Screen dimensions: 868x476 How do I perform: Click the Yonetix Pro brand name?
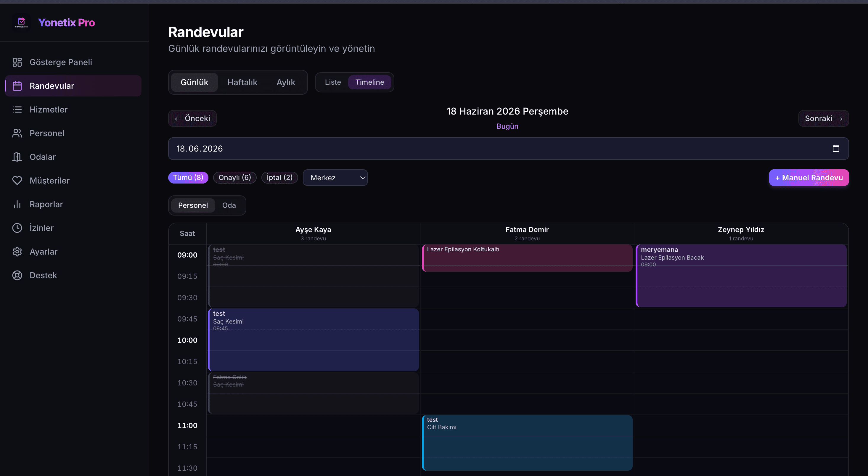pos(66,22)
